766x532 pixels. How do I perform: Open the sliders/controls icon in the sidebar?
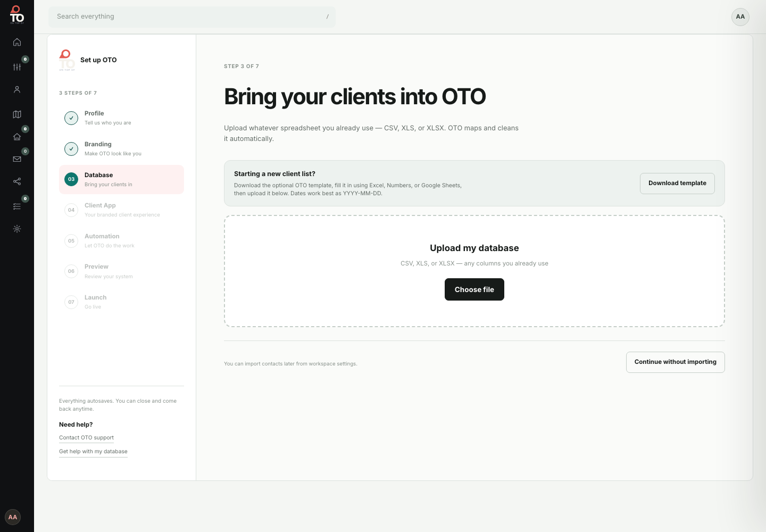coord(17,67)
